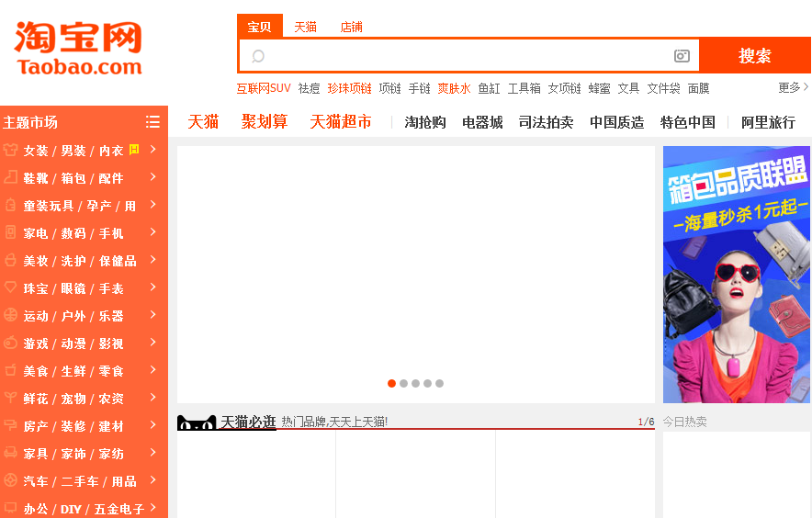Select fifth carousel dot
The height and width of the screenshot is (518, 812).
click(x=439, y=383)
